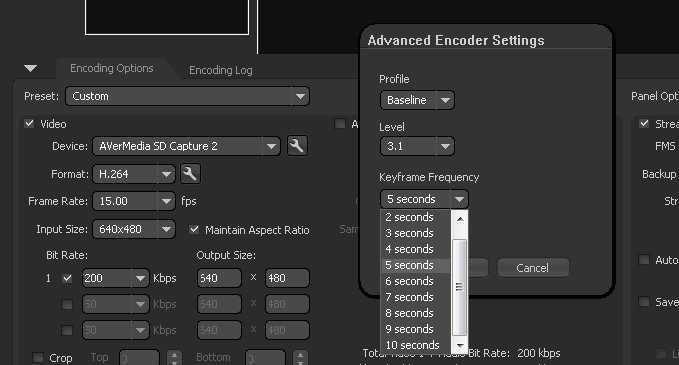Open the Frame Rate dropdown showing 15.00

pyautogui.click(x=134, y=201)
